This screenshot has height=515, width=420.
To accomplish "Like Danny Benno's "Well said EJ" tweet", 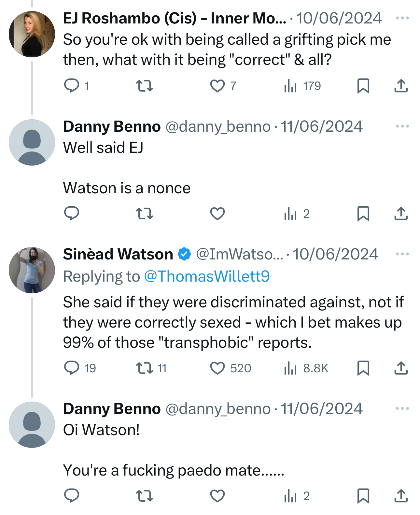I will point(217,213).
